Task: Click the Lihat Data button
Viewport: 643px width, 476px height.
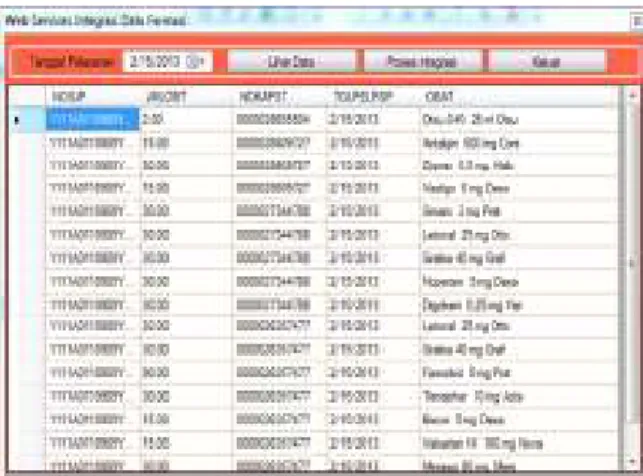Action: pyautogui.click(x=291, y=61)
